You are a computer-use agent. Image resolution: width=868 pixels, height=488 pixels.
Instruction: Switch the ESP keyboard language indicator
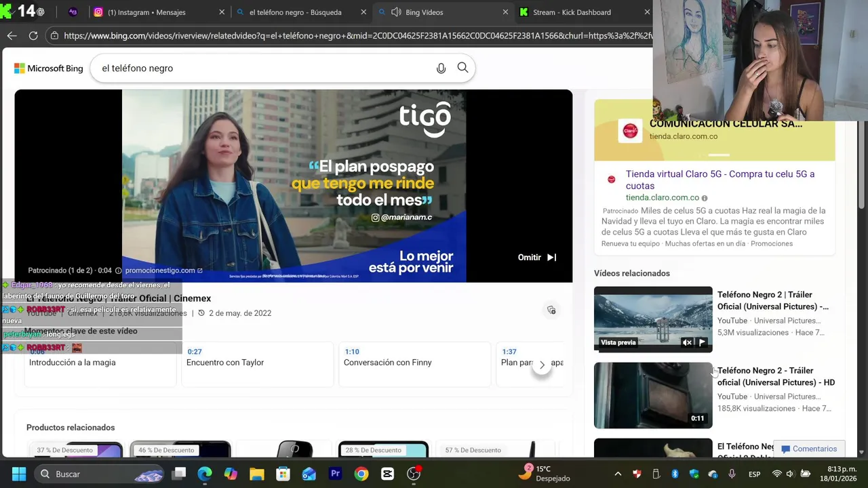click(754, 474)
